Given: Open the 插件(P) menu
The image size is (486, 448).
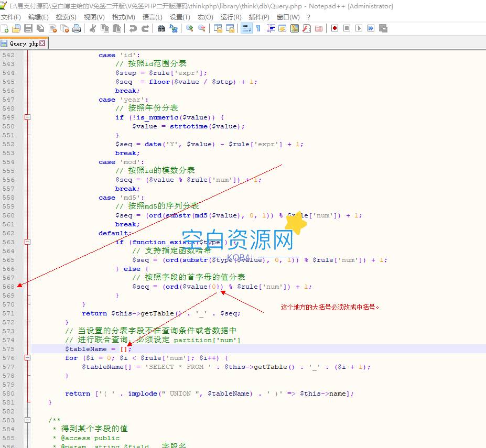Looking at the screenshot, I should click(x=258, y=17).
